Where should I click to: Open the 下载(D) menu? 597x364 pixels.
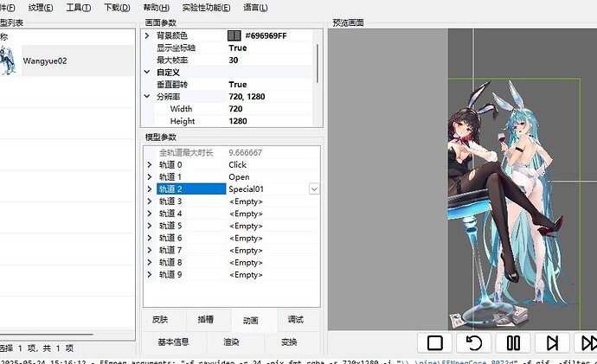click(117, 8)
